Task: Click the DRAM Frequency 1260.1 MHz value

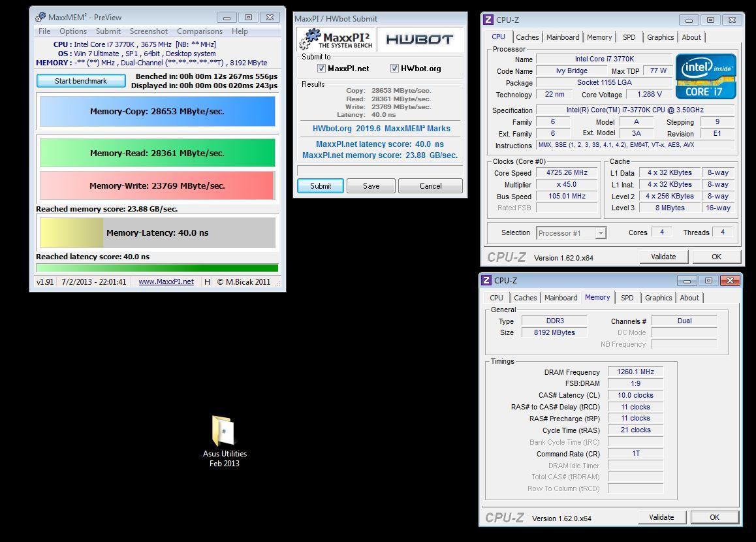Action: point(635,372)
